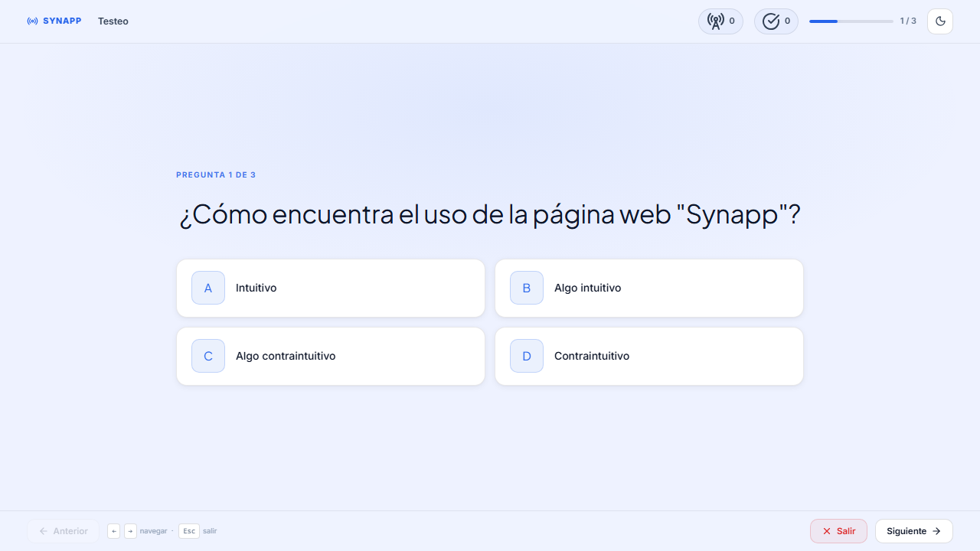The height and width of the screenshot is (551, 980).
Task: Click the Synapp logo icon
Action: coord(32,21)
